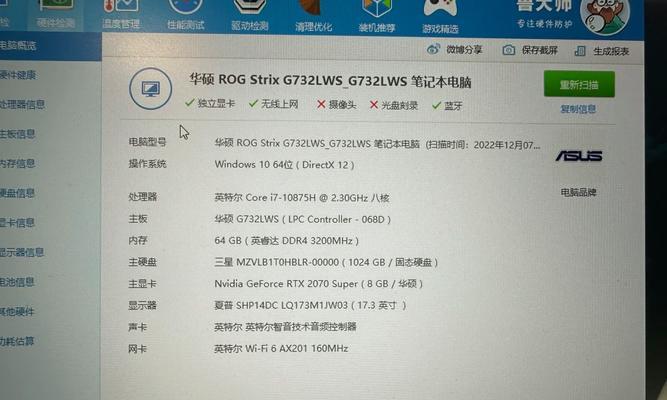Click the 主硬盘 row label
Viewport: 667px width, 400px height.
coord(143,262)
